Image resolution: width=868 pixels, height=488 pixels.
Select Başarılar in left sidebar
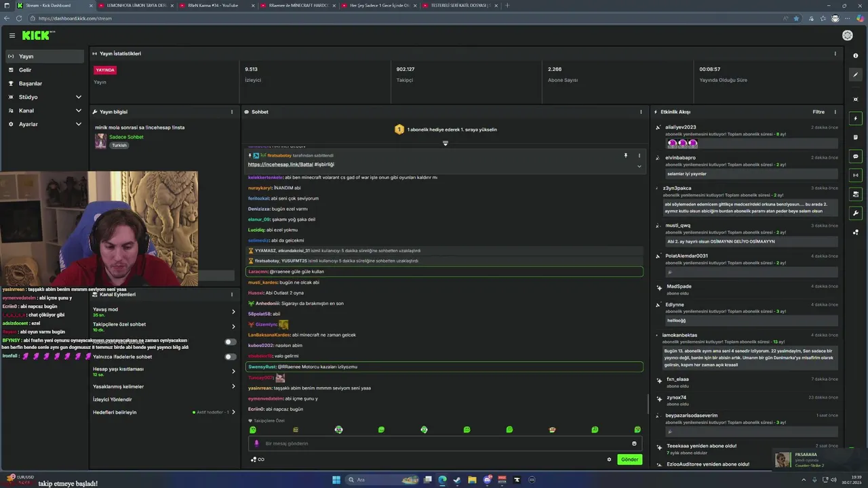tap(45, 83)
